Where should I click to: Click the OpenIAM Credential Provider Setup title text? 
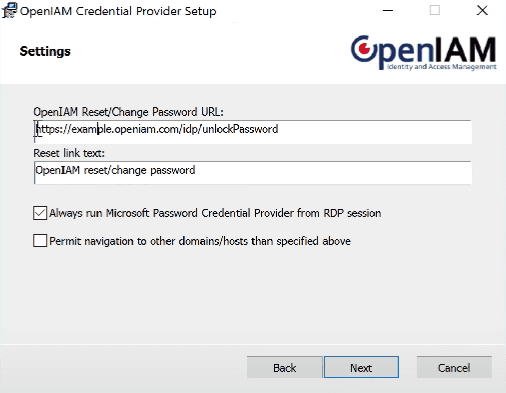point(118,11)
